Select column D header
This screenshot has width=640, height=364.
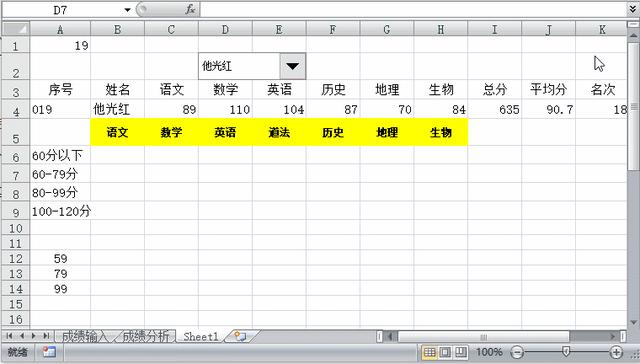tap(225, 29)
